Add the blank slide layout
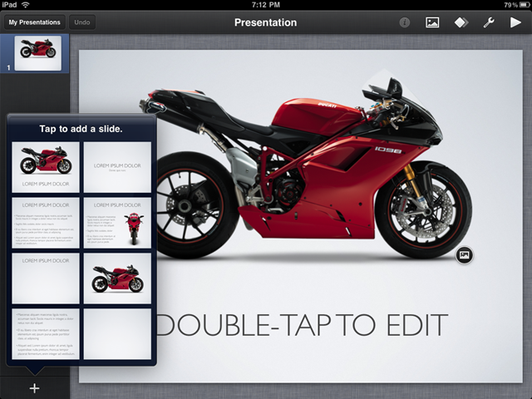Viewport: 532px width, 399px height. click(117, 334)
